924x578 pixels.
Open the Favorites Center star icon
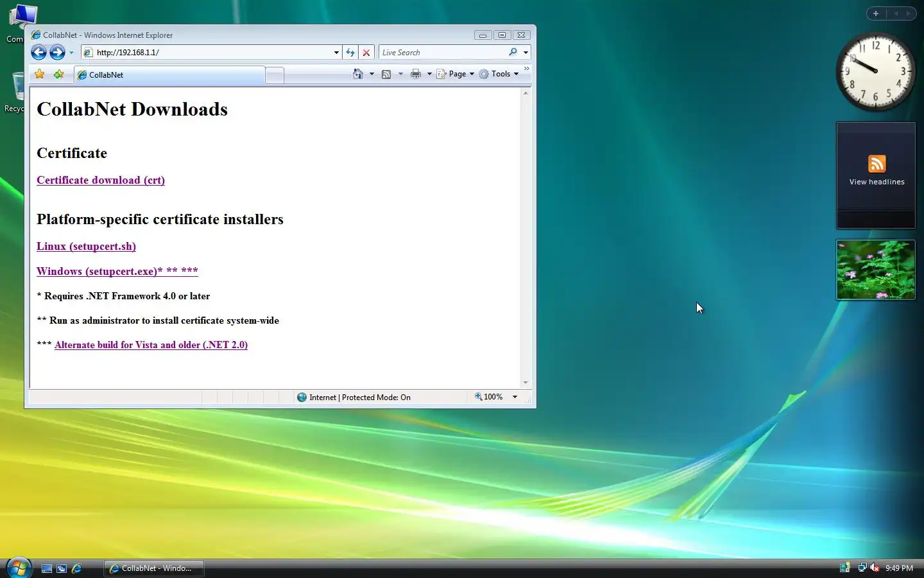point(40,74)
